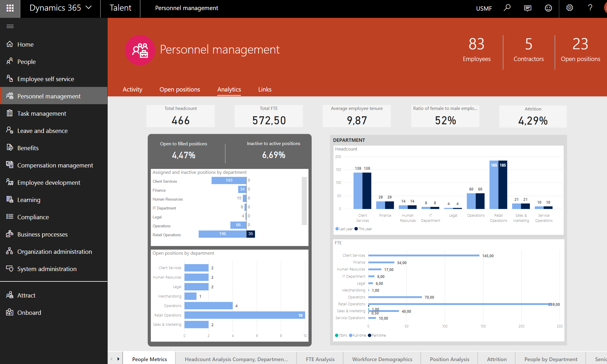This screenshot has height=364, width=607.
Task: Toggle the Part-time legend marker
Action: click(x=370, y=335)
